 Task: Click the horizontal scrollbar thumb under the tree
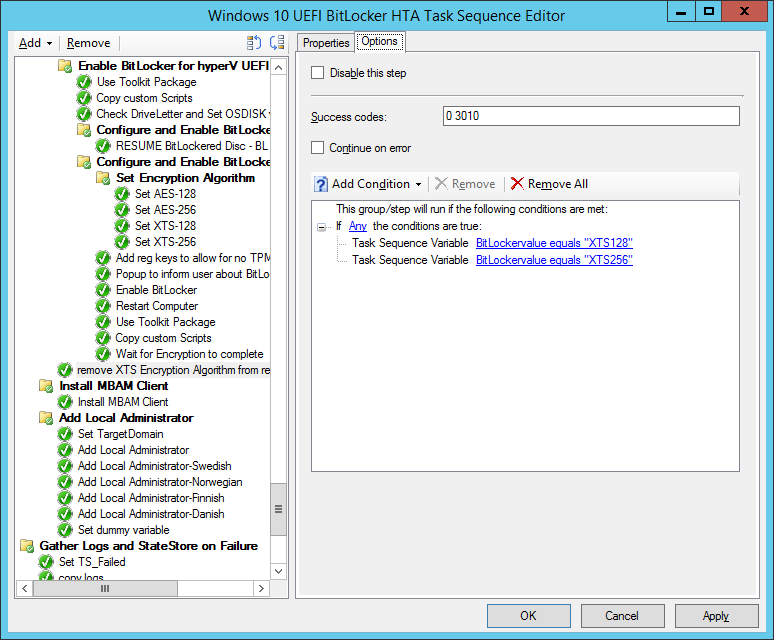point(105,588)
